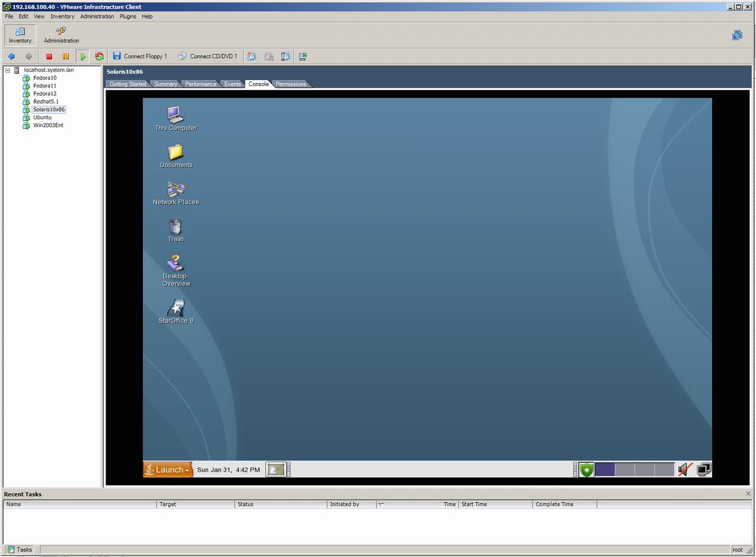The image size is (756, 557).
Task: Reset the virtual machine using restart icon
Action: pyautogui.click(x=99, y=56)
